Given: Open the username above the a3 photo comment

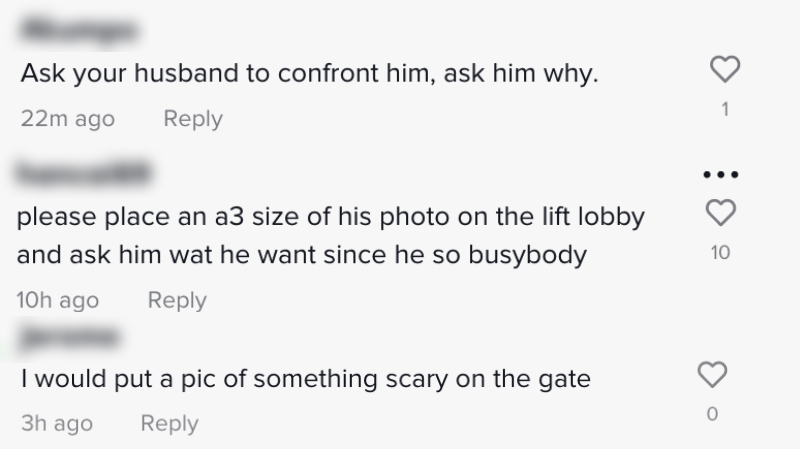Looking at the screenshot, I should 80,175.
